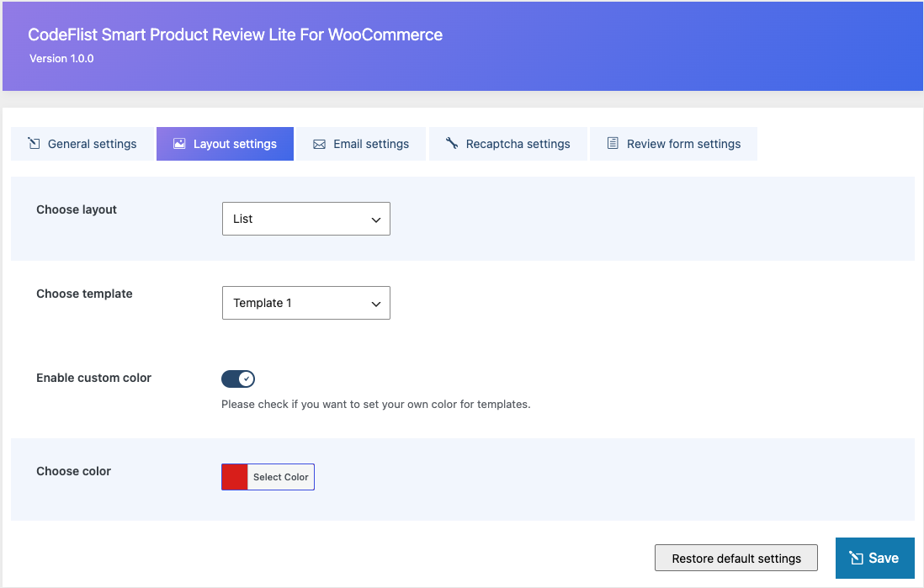The width and height of the screenshot is (924, 588).
Task: Save the layout settings
Action: point(874,558)
